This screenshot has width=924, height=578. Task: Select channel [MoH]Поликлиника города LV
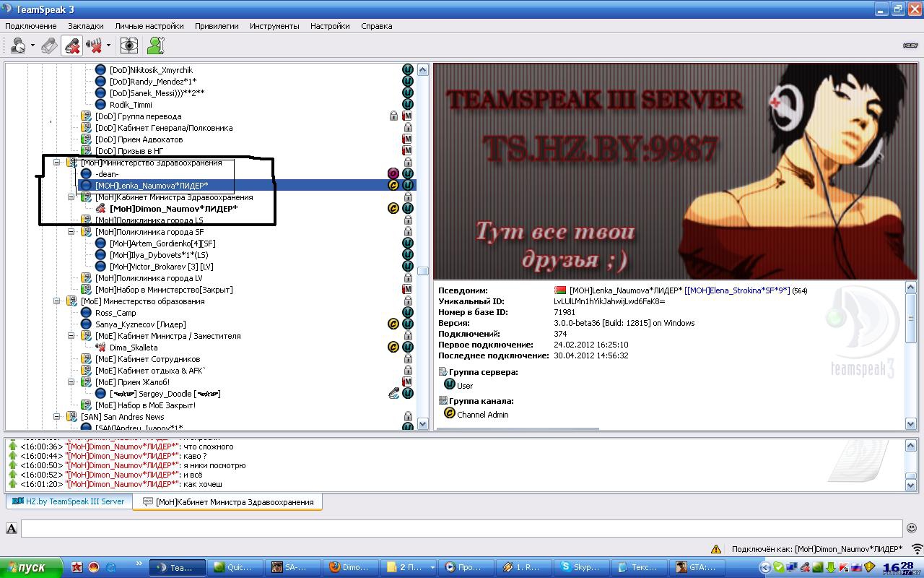pos(149,278)
